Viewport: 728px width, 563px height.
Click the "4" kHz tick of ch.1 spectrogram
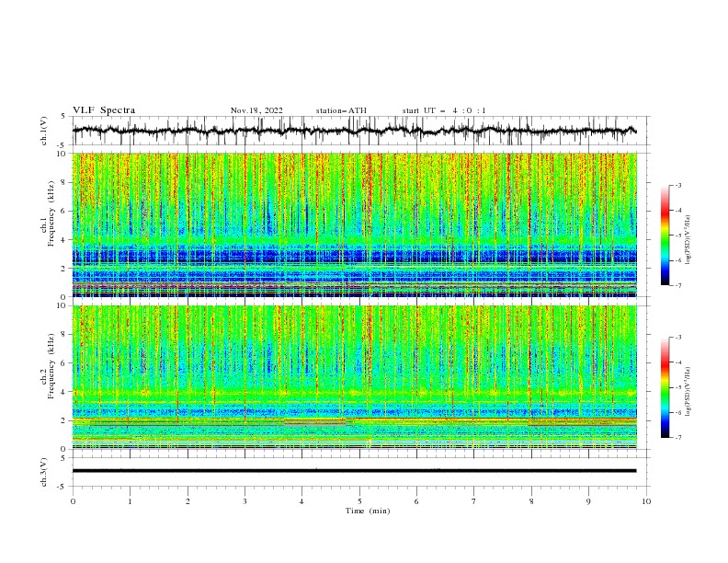[64, 240]
